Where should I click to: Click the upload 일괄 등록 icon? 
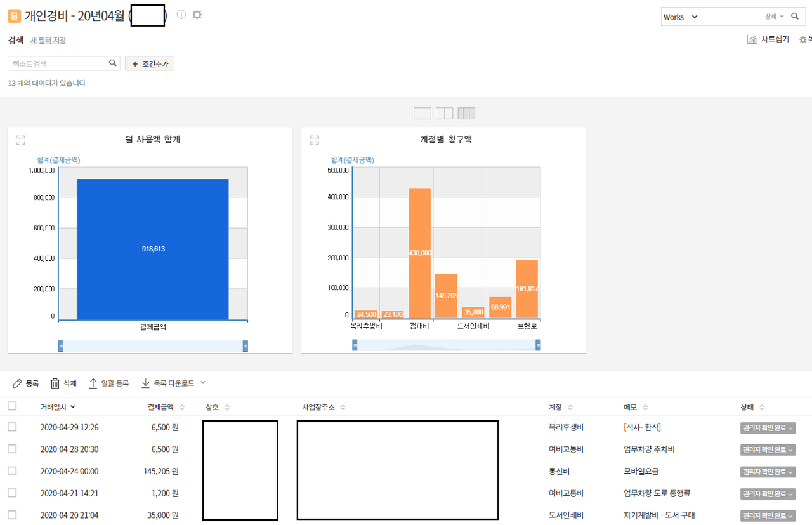93,383
